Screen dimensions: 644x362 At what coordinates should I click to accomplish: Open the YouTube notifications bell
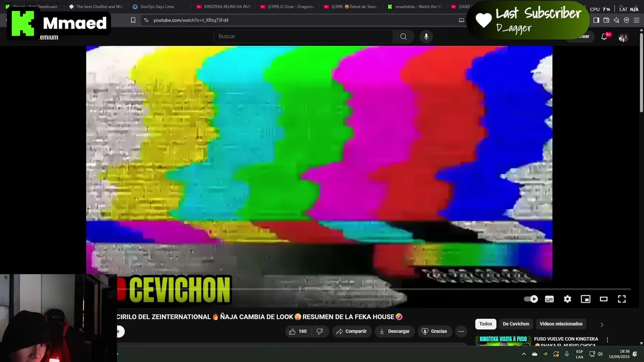click(605, 37)
